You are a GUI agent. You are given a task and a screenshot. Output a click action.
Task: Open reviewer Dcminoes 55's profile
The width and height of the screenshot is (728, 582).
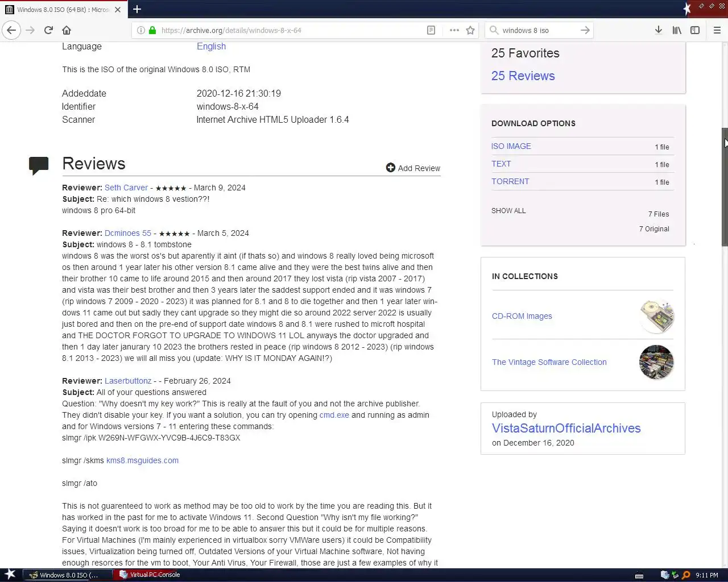click(x=127, y=233)
